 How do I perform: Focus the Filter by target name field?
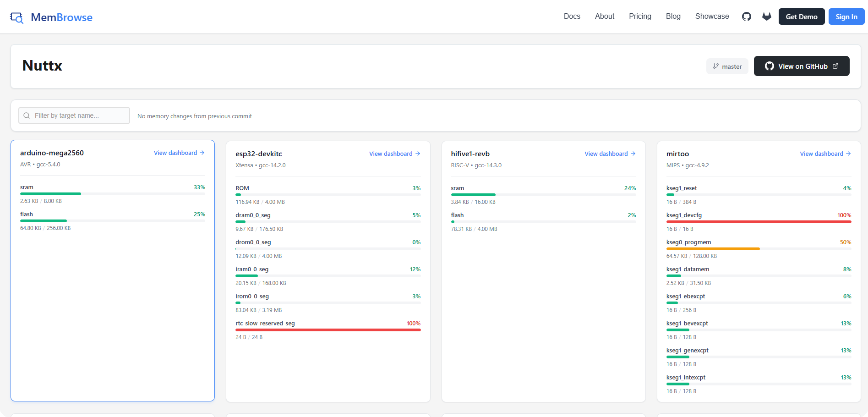click(74, 115)
